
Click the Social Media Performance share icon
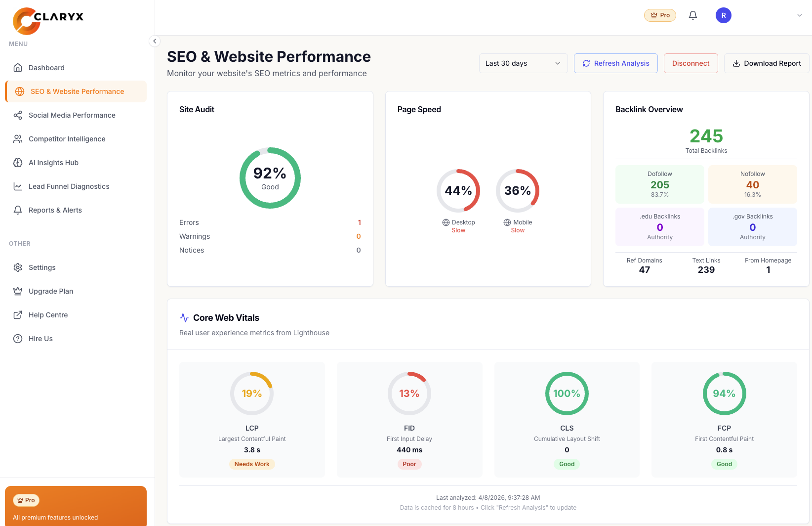18,115
